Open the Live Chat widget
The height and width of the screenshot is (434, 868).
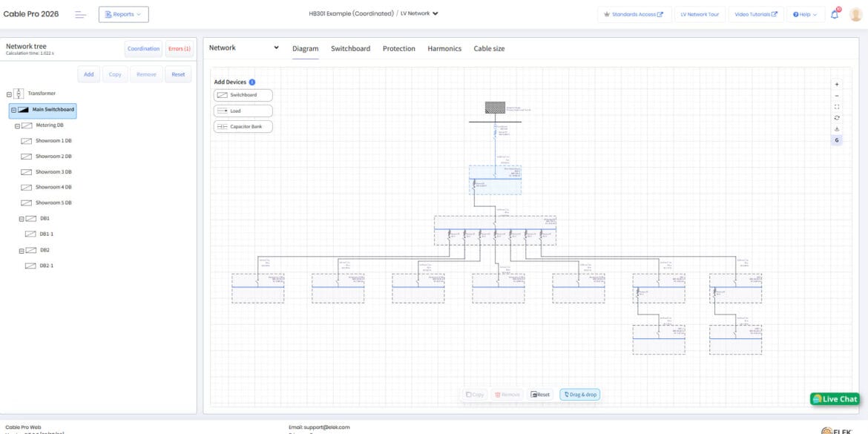point(835,399)
